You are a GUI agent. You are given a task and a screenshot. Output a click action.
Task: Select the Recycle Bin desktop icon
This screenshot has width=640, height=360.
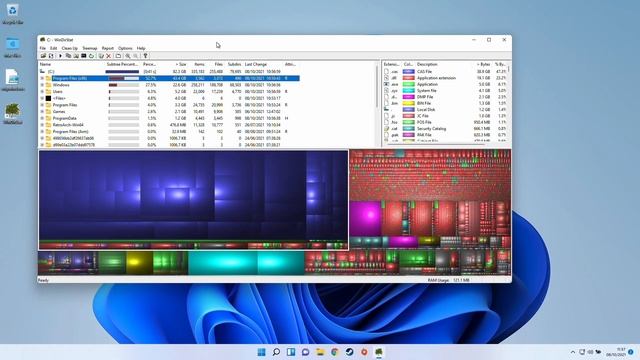coord(13,14)
